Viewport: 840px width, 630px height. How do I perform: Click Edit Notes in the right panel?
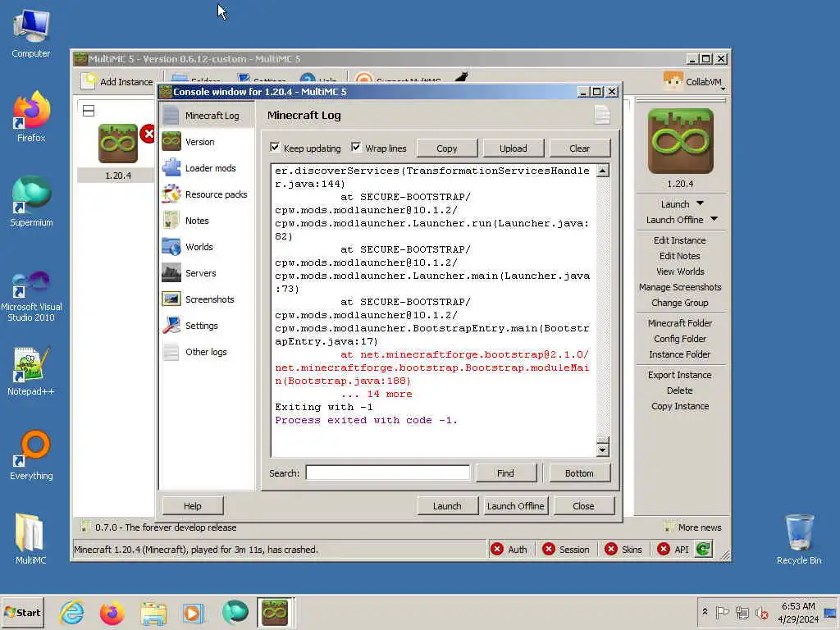tap(680, 256)
